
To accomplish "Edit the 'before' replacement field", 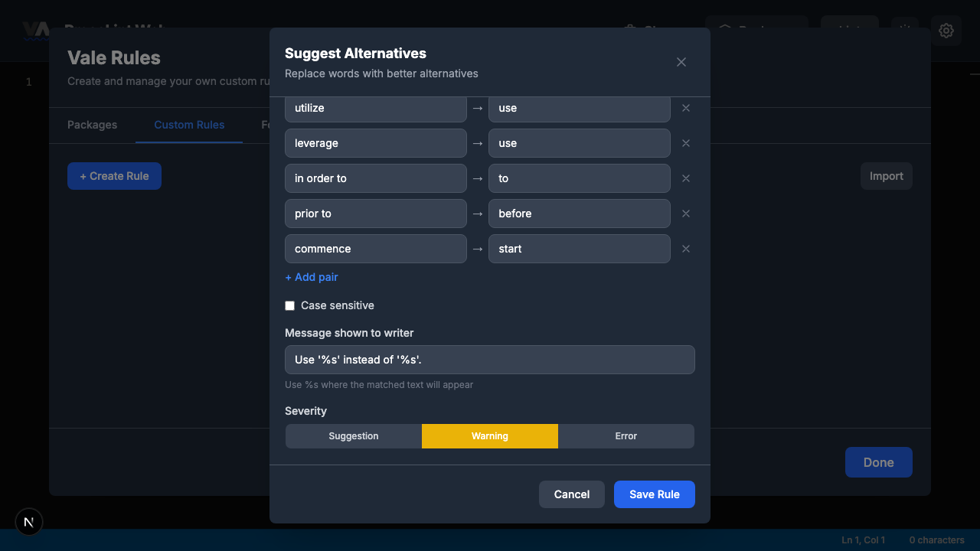I will point(579,214).
